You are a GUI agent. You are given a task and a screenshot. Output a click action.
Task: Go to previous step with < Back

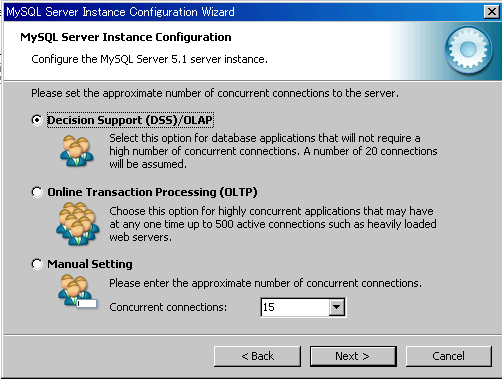point(257,356)
